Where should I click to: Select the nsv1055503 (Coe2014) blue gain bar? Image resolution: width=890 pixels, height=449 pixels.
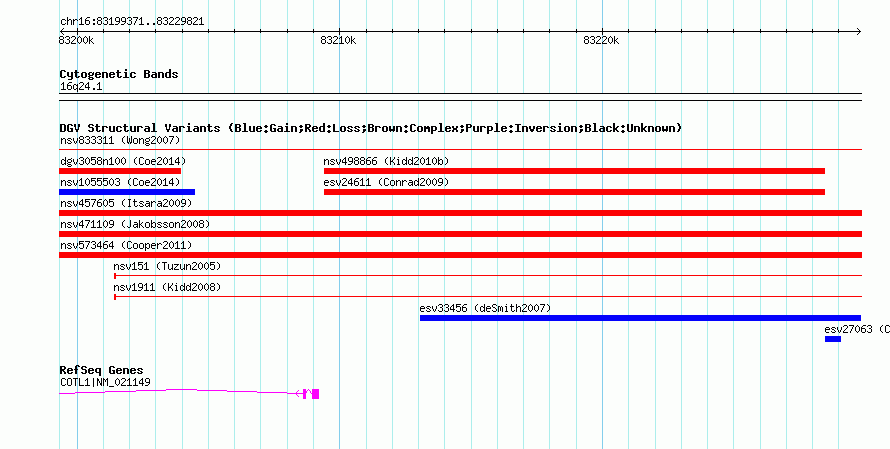coord(127,192)
